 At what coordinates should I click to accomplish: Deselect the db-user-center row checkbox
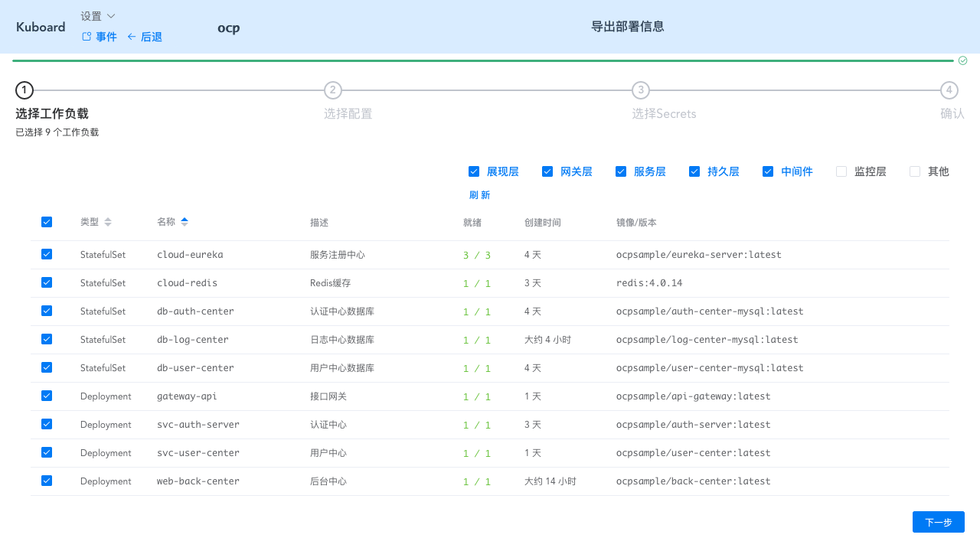pos(47,367)
